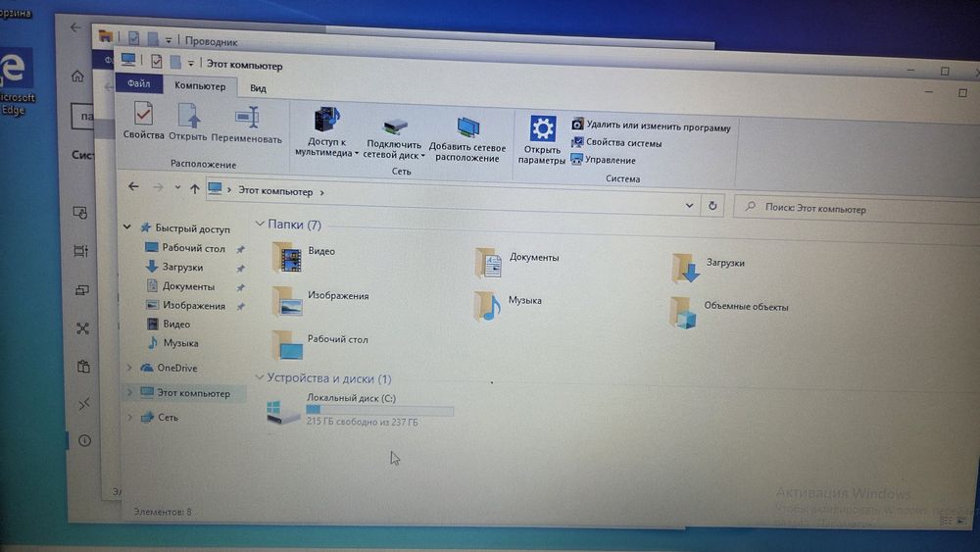Select the Видео folder icon

287,258
